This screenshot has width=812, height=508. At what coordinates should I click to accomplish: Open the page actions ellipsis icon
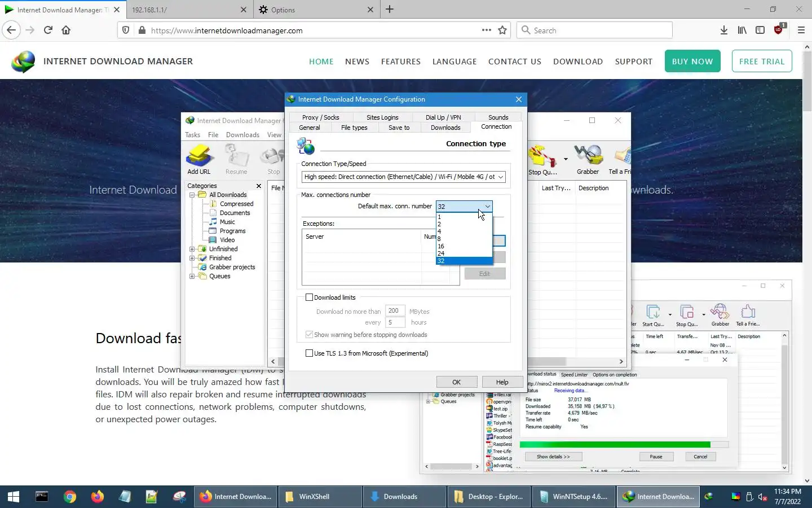(486, 30)
